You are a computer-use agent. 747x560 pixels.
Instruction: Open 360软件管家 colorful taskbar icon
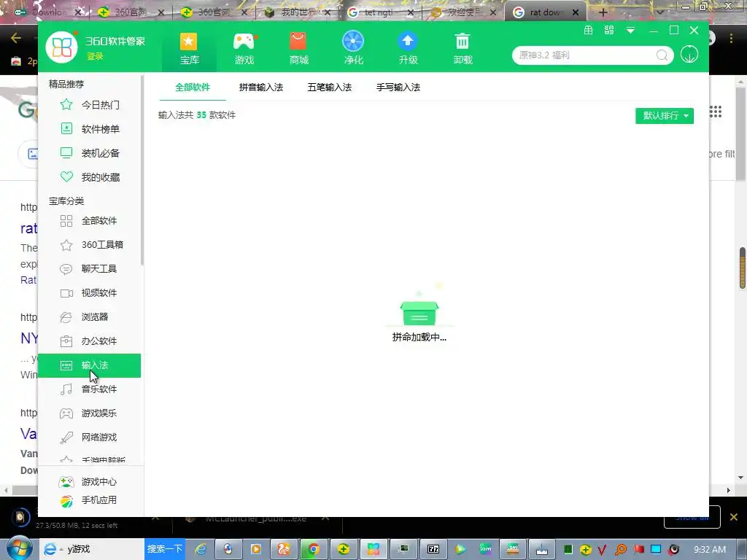(373, 550)
